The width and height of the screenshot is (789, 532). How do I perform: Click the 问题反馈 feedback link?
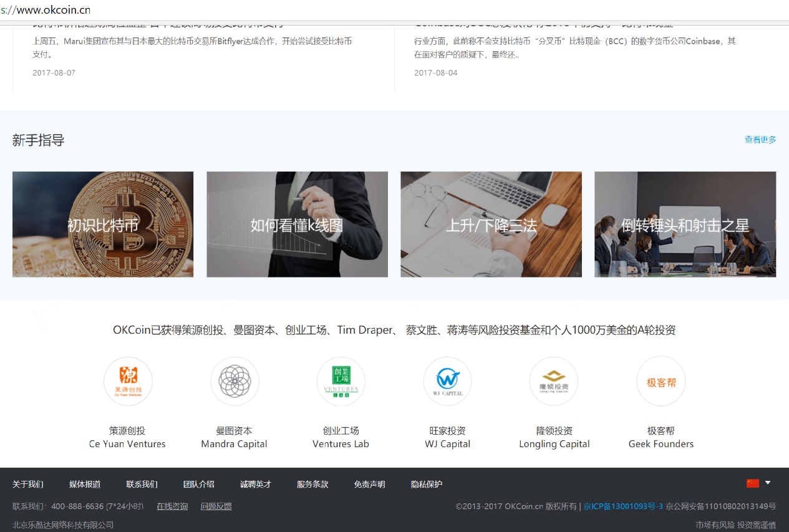point(216,506)
